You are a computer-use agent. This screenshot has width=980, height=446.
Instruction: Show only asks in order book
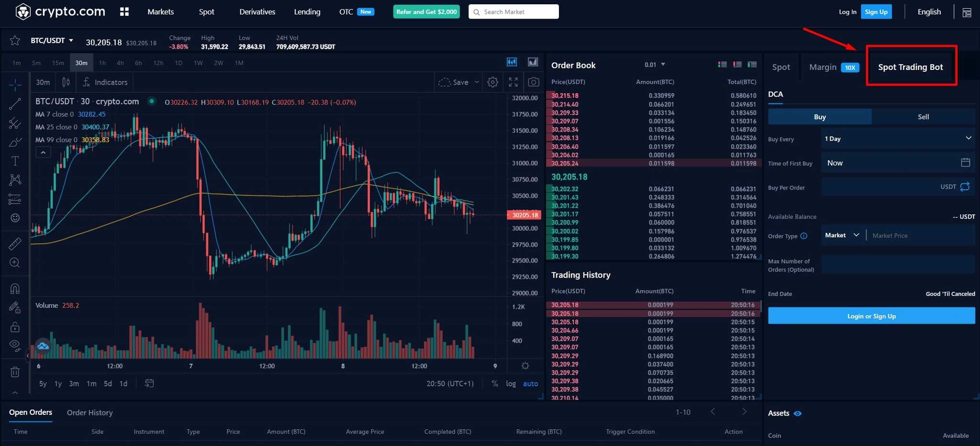(737, 65)
